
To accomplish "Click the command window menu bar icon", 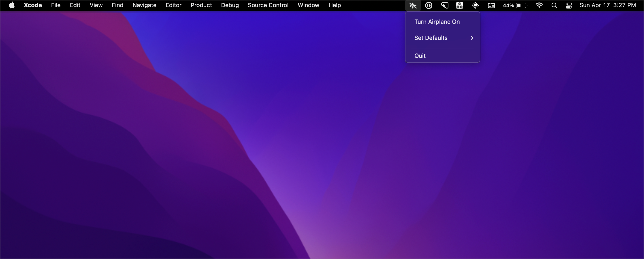I will 491,5.
